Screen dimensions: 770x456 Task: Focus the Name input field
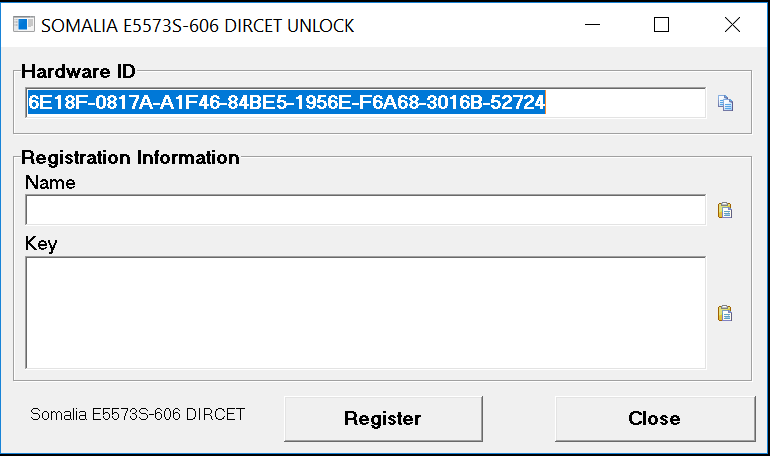click(x=366, y=210)
